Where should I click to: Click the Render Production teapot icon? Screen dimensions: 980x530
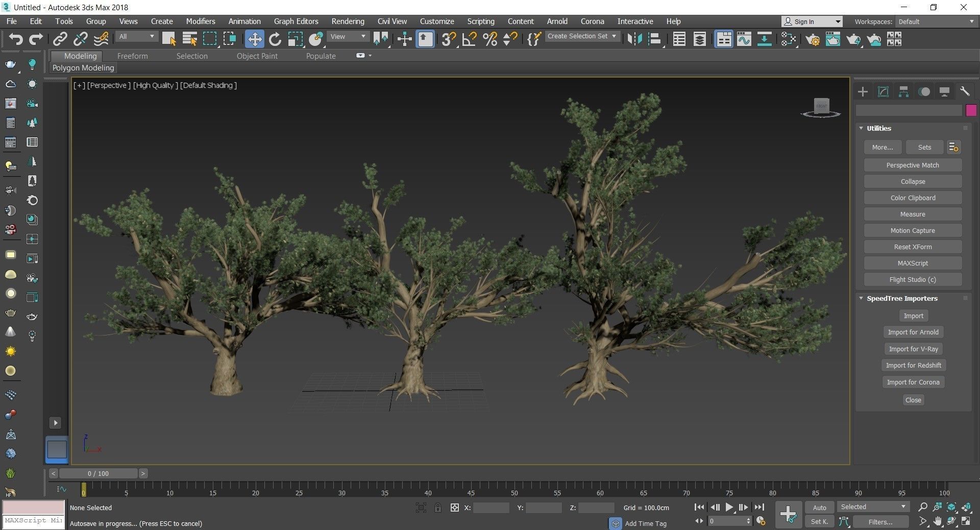[x=853, y=39]
